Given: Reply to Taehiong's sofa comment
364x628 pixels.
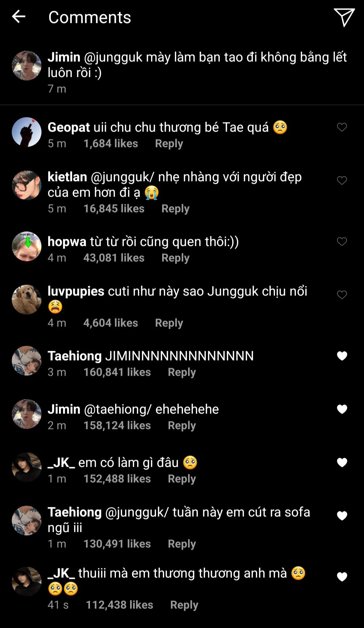Looking at the screenshot, I should 182,544.
